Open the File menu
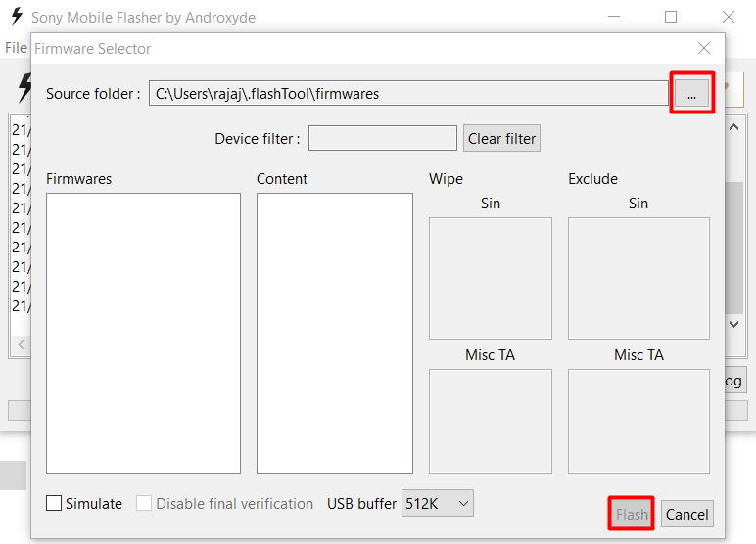 [16, 48]
